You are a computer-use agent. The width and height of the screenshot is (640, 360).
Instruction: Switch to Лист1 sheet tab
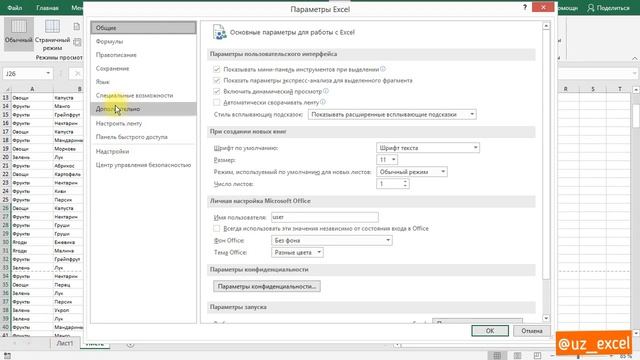coord(65,344)
